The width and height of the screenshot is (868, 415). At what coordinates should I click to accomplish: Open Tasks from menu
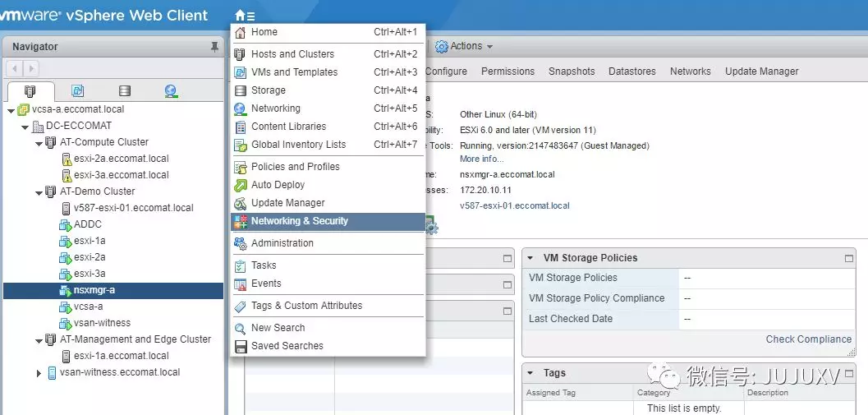[x=328, y=265]
